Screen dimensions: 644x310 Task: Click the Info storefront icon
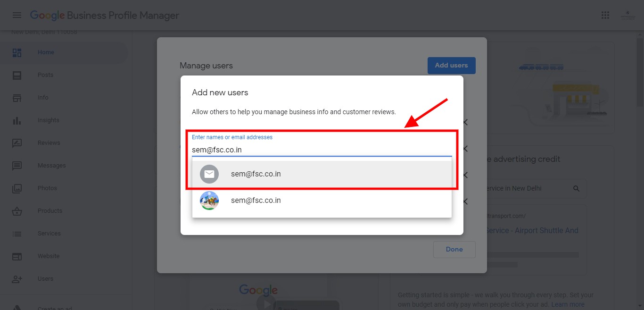[17, 98]
